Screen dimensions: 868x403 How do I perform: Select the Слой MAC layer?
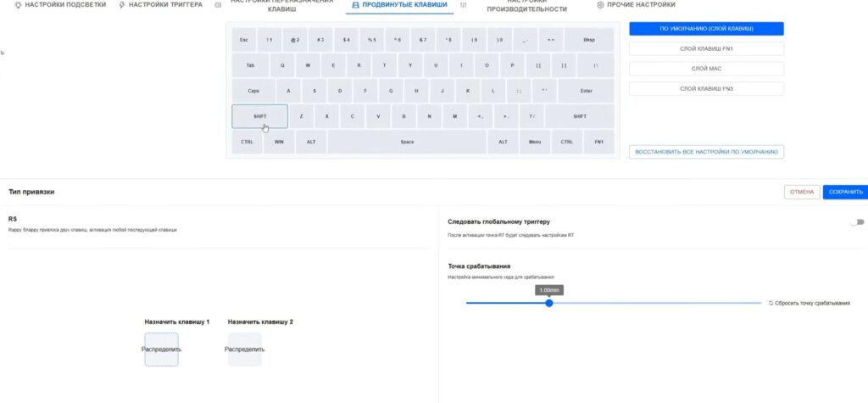(706, 69)
